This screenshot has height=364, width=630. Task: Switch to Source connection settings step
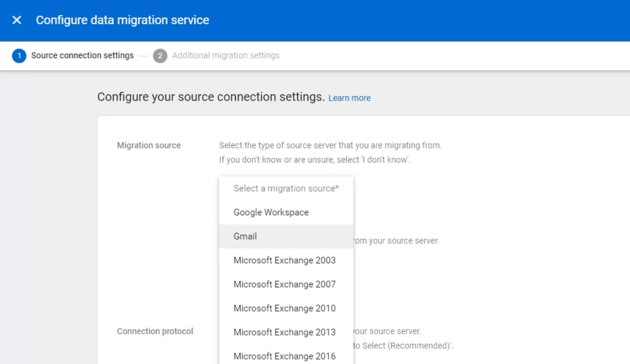(x=83, y=56)
